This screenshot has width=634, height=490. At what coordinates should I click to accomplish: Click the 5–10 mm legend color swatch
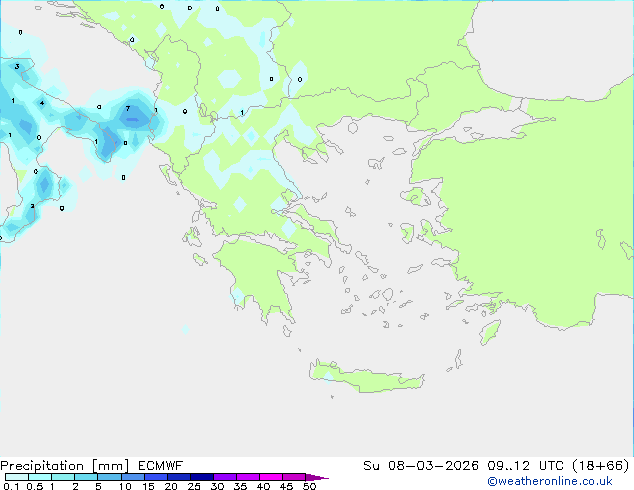tap(109, 477)
